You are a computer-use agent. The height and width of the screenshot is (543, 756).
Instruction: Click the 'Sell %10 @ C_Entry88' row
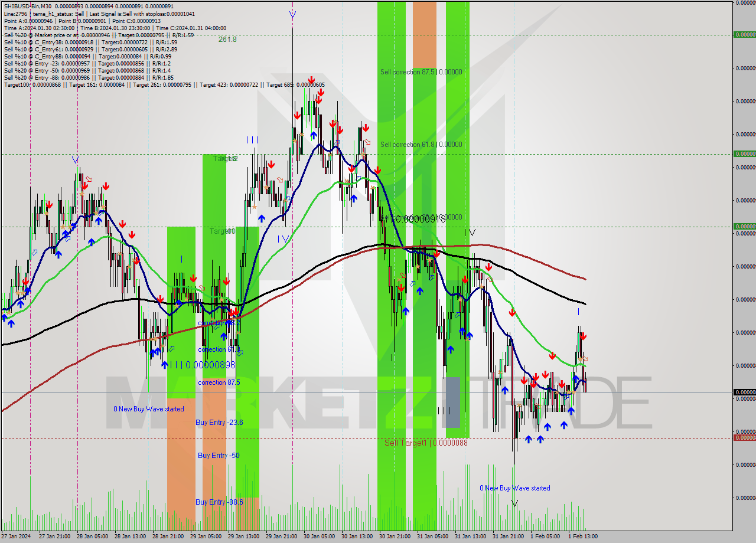87,56
